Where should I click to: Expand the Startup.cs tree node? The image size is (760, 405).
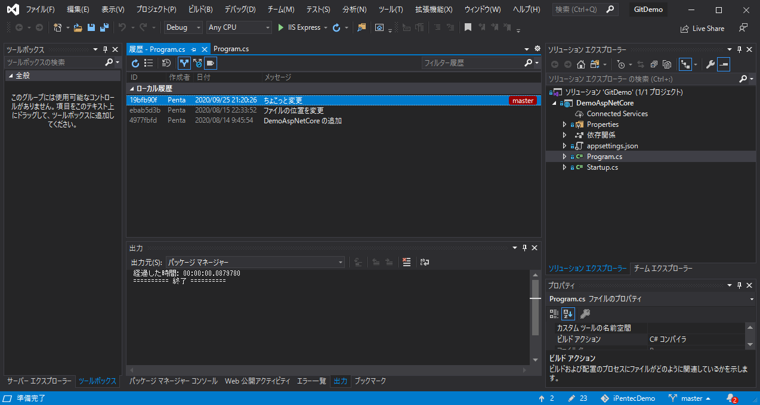click(565, 167)
